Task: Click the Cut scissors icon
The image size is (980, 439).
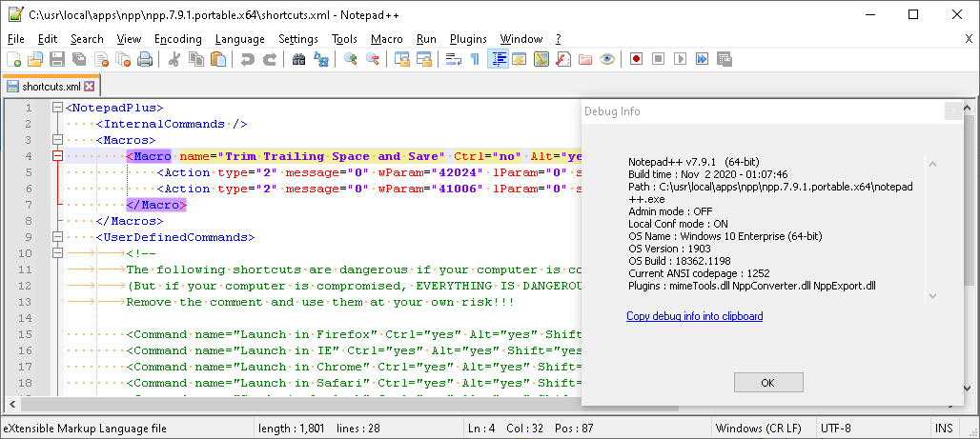Action: point(174,59)
